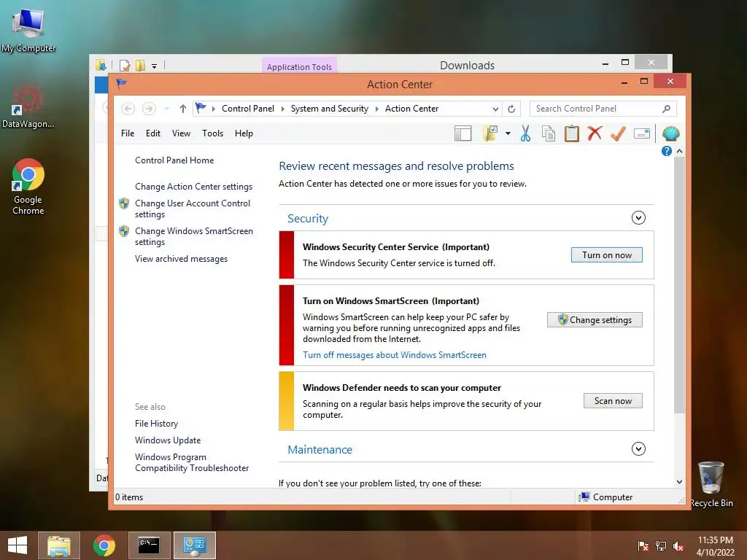Open View archived messages link
This screenshot has width=747, height=560.
tap(181, 259)
